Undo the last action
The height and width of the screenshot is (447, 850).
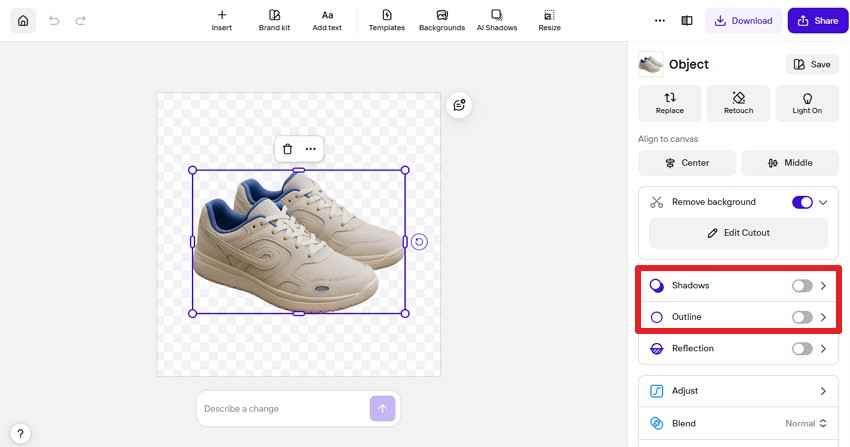[x=54, y=21]
